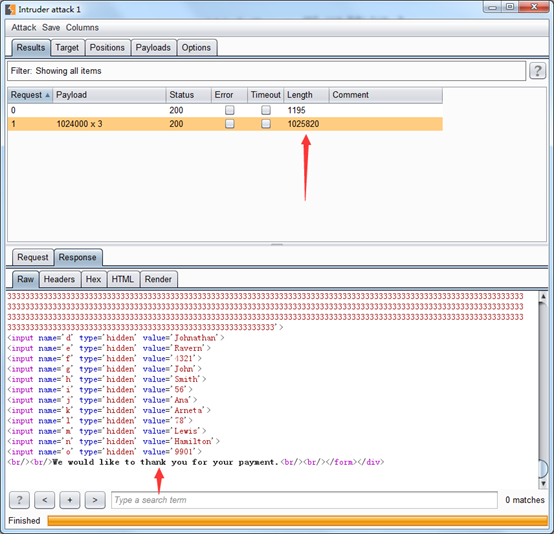
Task: Sort by Comment column header
Action: point(386,95)
